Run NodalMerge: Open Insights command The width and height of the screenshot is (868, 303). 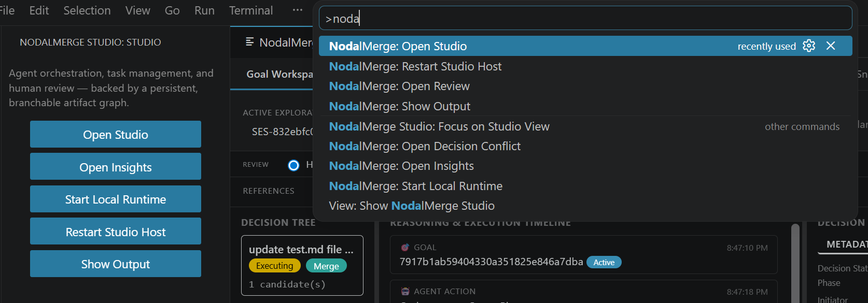(585, 166)
